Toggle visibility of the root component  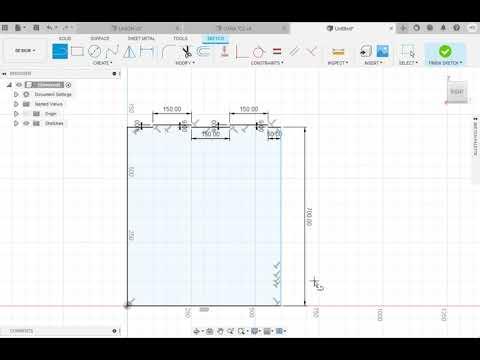pos(19,85)
